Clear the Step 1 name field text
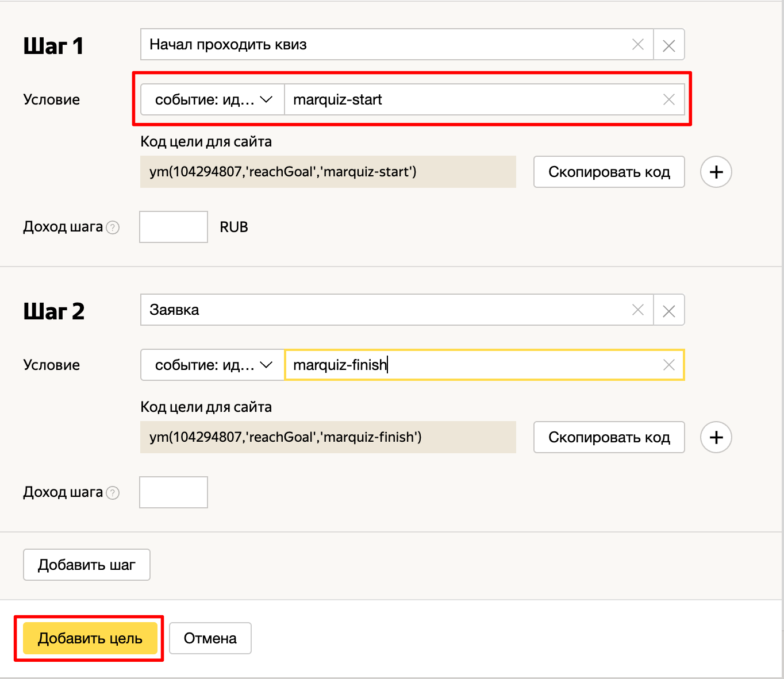The height and width of the screenshot is (679, 784). click(x=637, y=45)
